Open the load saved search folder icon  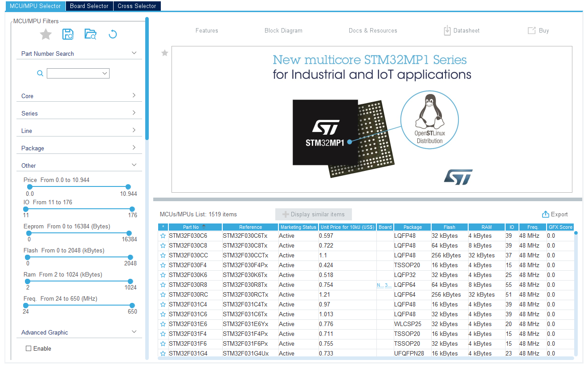[90, 34]
